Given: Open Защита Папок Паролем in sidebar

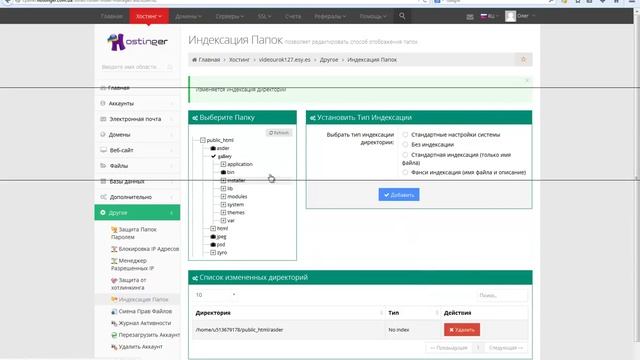Looking at the screenshot, I should [x=134, y=233].
